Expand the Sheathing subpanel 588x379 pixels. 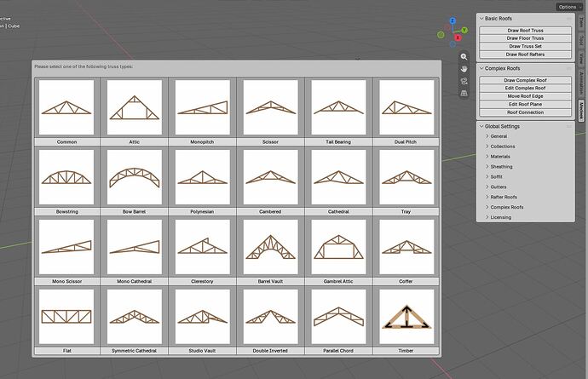[487, 167]
